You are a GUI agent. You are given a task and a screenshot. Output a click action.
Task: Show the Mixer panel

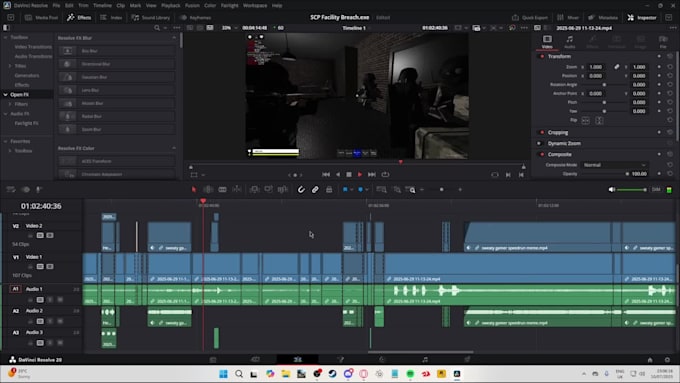(568, 17)
